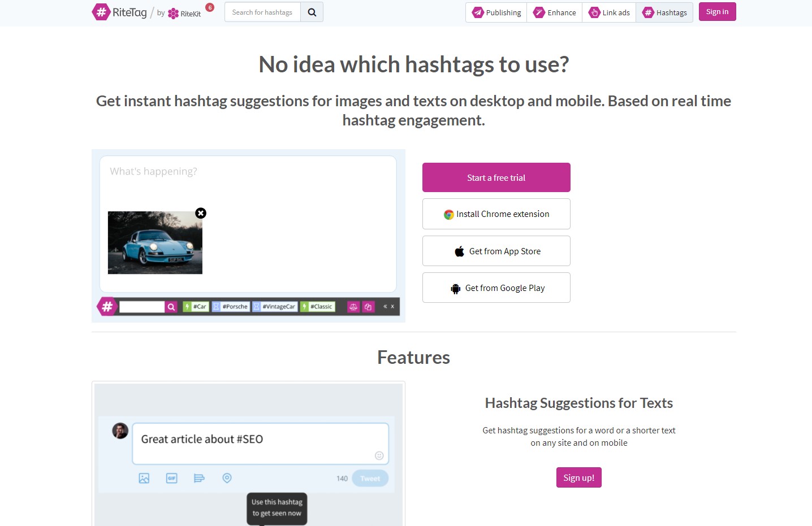Click the user avatar beside the tweet box
This screenshot has width=812, height=526.
click(120, 431)
